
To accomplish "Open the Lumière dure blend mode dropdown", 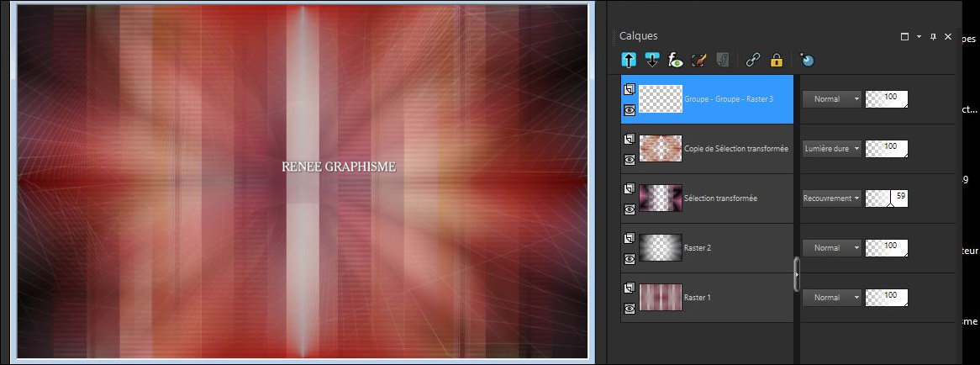I will [832, 149].
